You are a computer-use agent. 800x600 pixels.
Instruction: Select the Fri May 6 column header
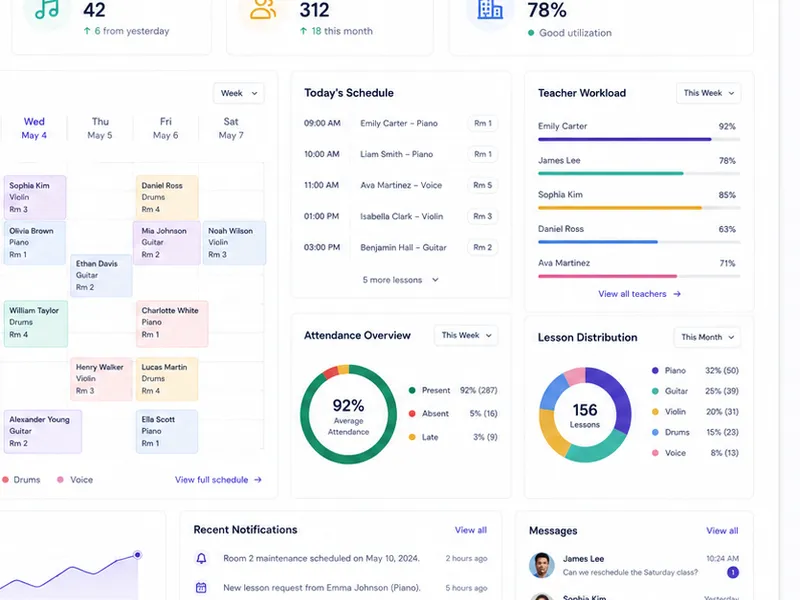click(166, 128)
